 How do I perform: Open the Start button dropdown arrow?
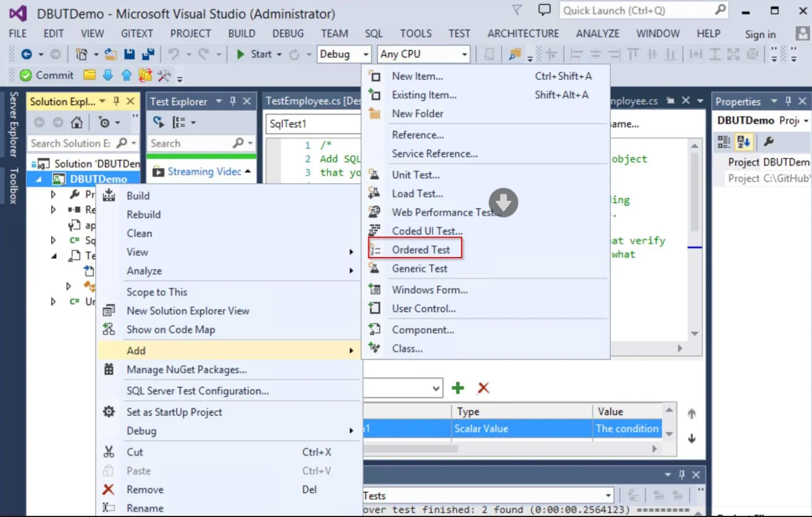pos(280,55)
